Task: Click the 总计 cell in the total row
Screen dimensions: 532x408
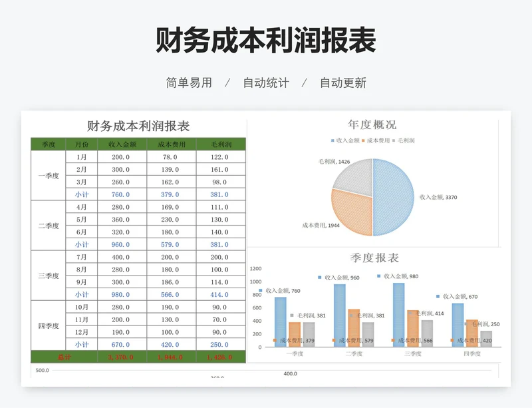Action: [x=64, y=357]
